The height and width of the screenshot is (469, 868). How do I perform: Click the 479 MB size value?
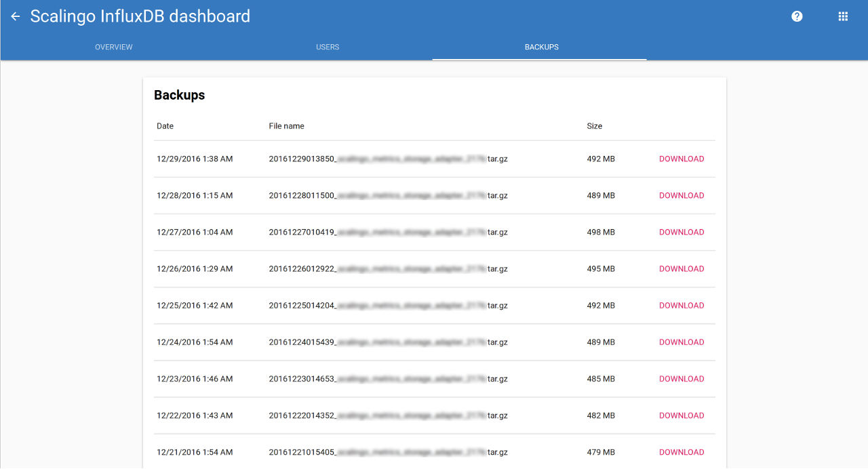601,452
